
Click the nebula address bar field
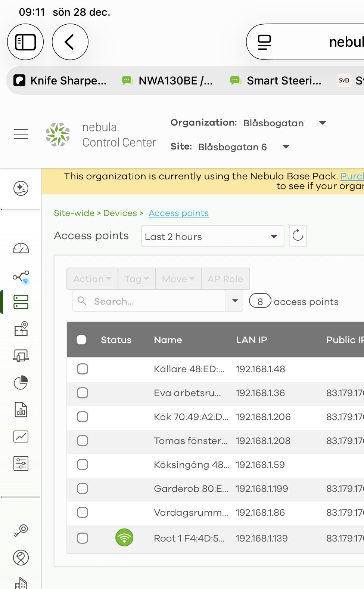305,42
